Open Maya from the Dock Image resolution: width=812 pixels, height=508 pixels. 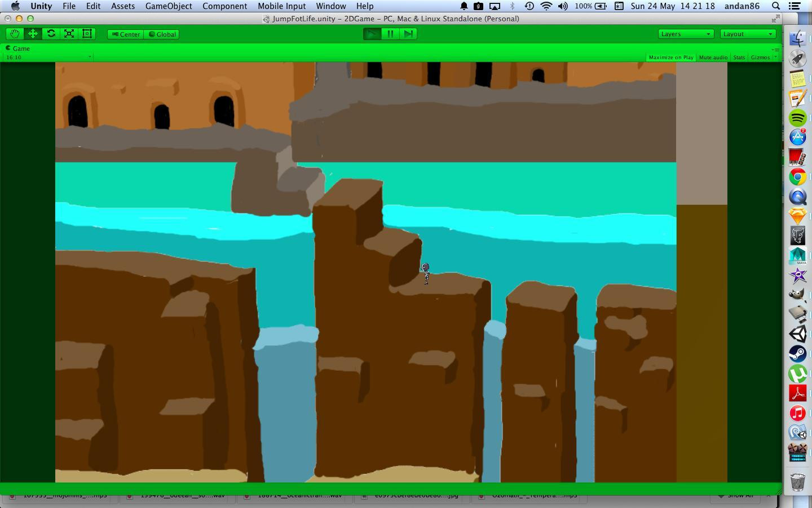click(x=797, y=256)
